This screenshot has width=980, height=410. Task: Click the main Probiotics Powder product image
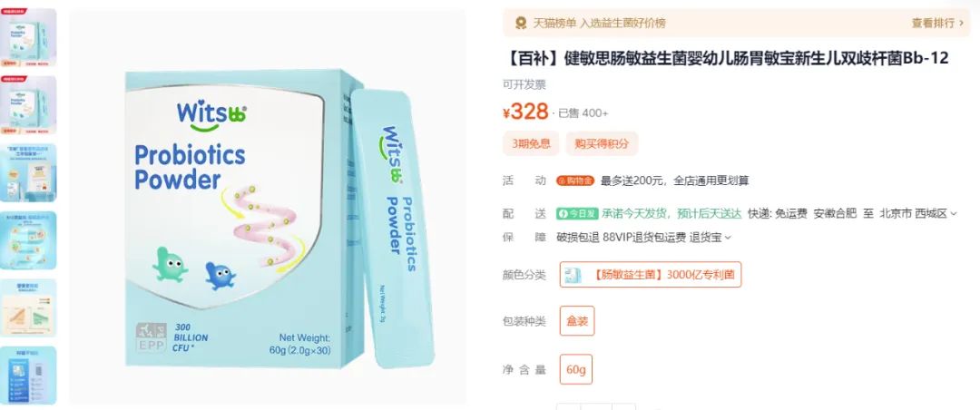268,206
